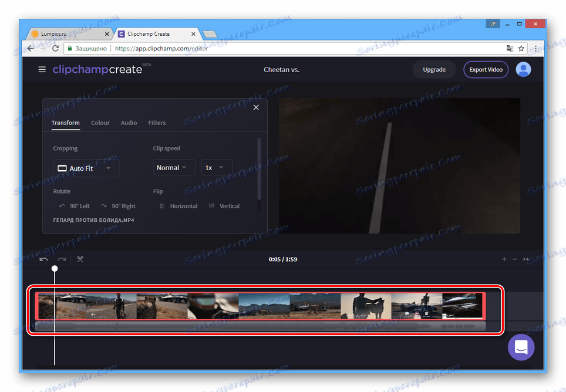
Task: Reload the browser page
Action: 55,48
